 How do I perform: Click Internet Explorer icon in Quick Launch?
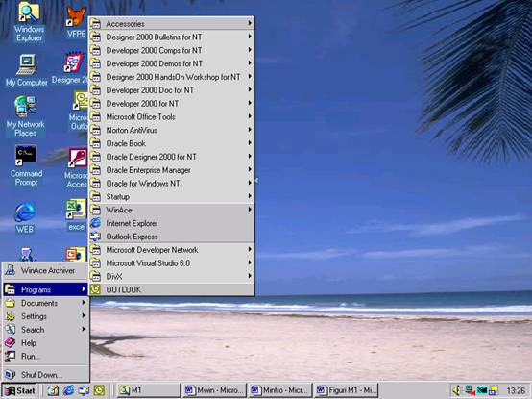pyautogui.click(x=68, y=390)
